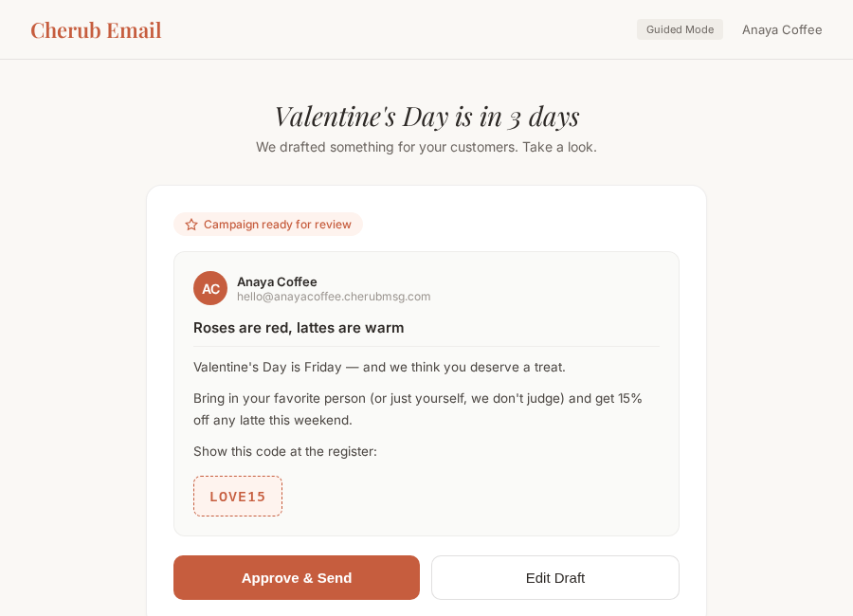Click the 'We drafted something for your customers' subtitle
The width and height of the screenshot is (853, 616).
(x=426, y=147)
